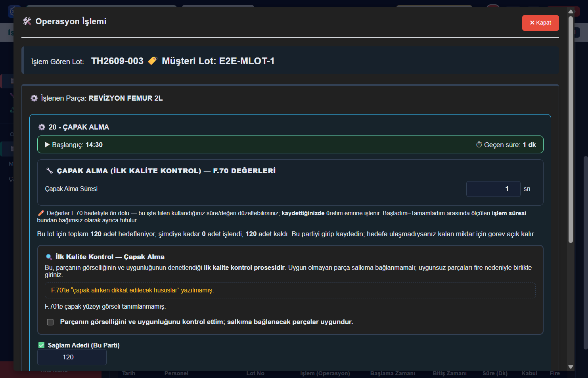Viewport: 588px width, 378px height.
Task: Click the stopwatch icon beside Geçen süre
Action: point(479,145)
